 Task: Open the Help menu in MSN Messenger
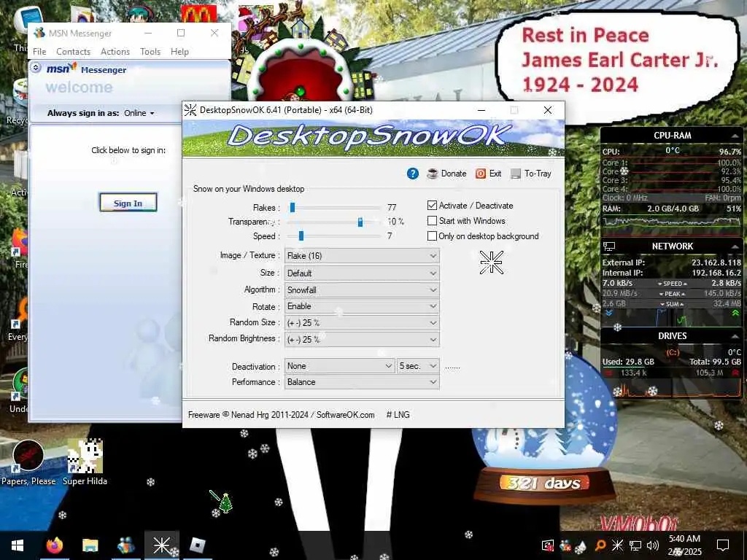(x=179, y=52)
